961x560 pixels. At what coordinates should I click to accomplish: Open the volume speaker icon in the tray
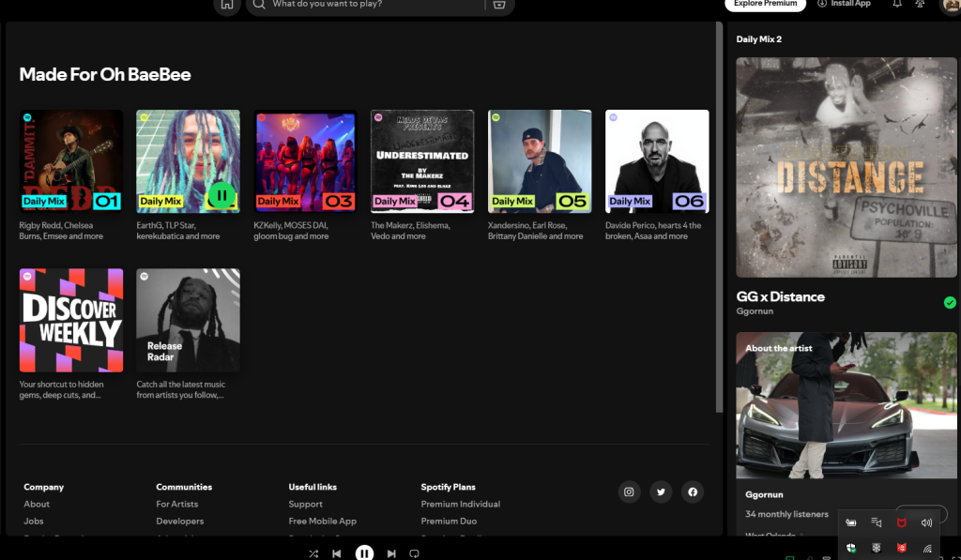coord(926,522)
